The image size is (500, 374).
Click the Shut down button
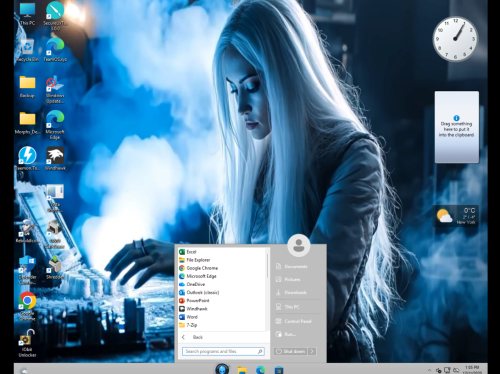291,351
